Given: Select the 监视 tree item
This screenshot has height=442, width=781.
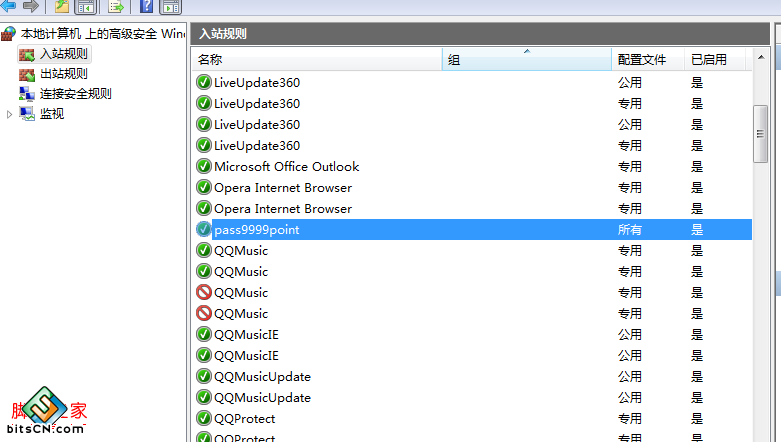Looking at the screenshot, I should pyautogui.click(x=52, y=114).
